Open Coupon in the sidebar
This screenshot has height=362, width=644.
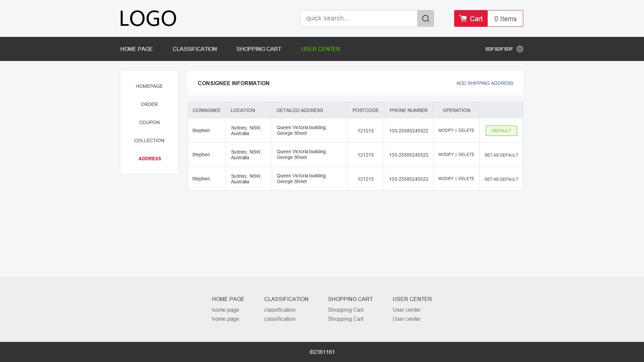[149, 122]
